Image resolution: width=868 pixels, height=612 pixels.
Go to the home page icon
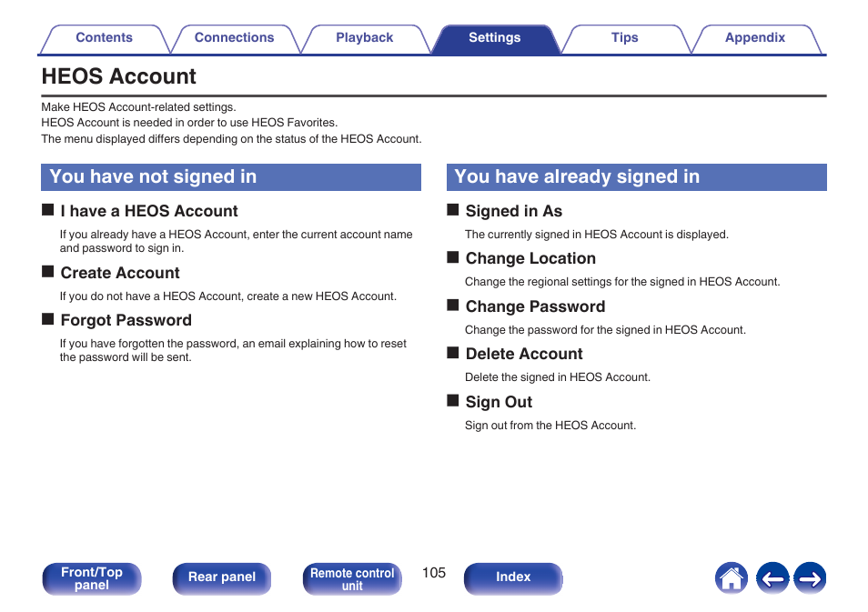pyautogui.click(x=731, y=578)
